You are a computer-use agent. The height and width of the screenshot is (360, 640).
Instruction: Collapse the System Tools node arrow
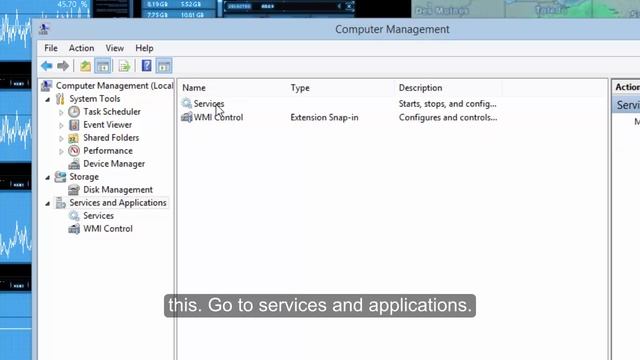[x=48, y=99]
